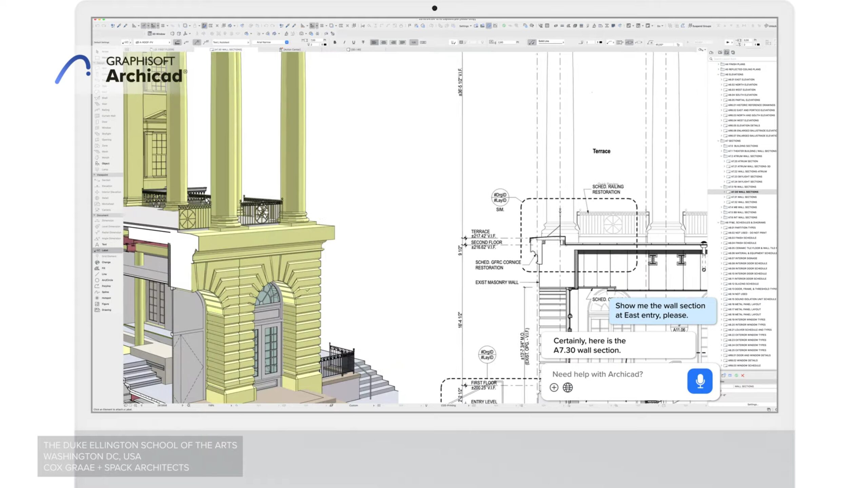The width and height of the screenshot is (868, 488).
Task: Select the Spline drawing tool
Action: (105, 292)
